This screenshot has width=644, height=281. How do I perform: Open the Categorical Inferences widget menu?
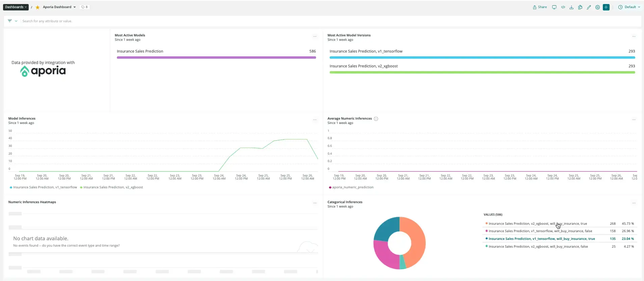click(634, 203)
